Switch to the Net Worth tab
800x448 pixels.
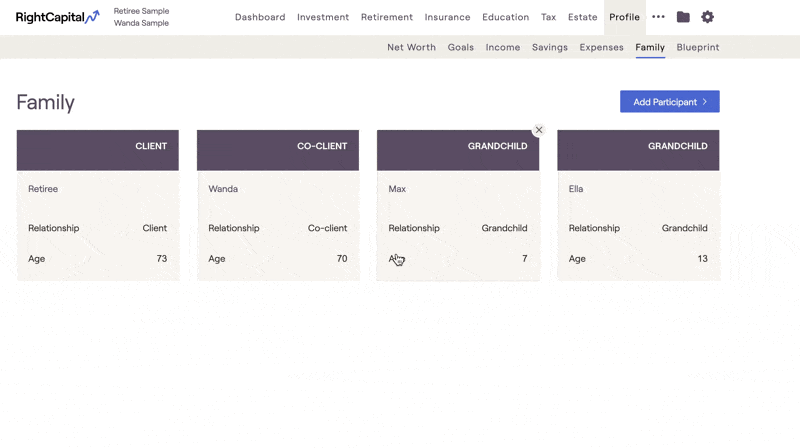pyautogui.click(x=411, y=47)
